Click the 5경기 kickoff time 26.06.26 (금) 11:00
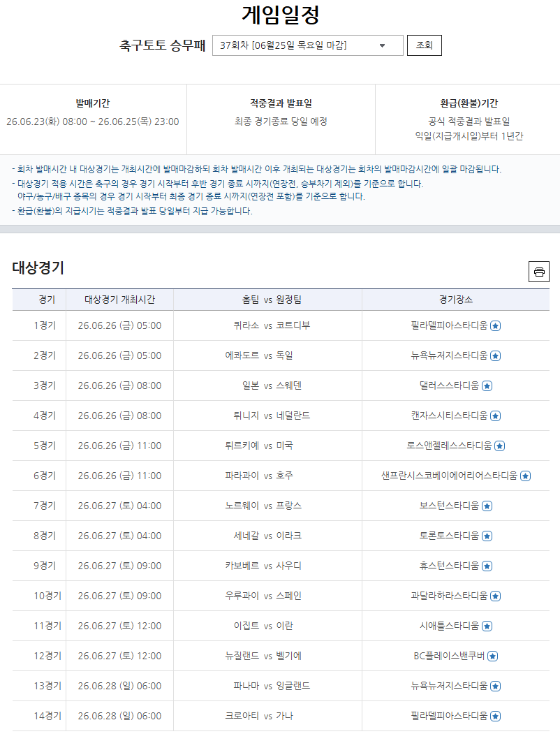560x734 pixels. click(120, 446)
